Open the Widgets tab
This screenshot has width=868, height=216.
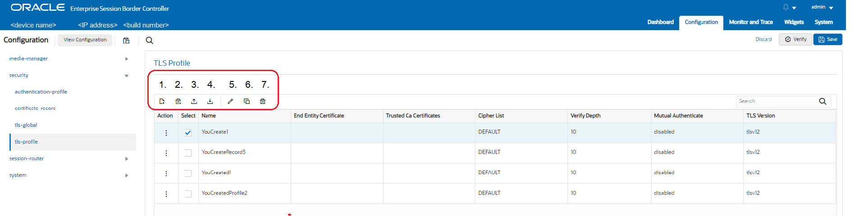pyautogui.click(x=794, y=22)
